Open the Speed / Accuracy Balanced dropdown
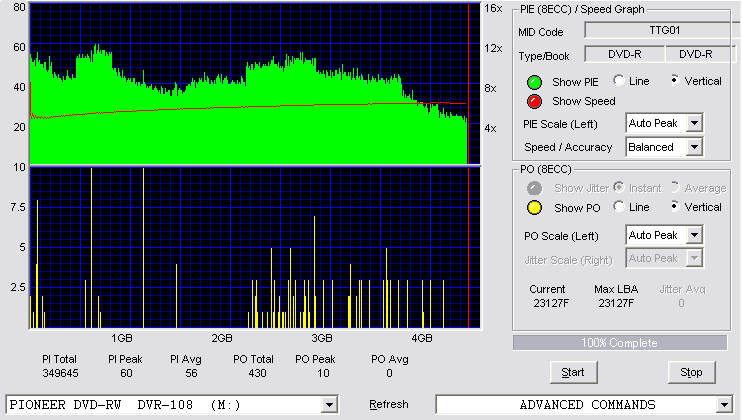 [694, 147]
